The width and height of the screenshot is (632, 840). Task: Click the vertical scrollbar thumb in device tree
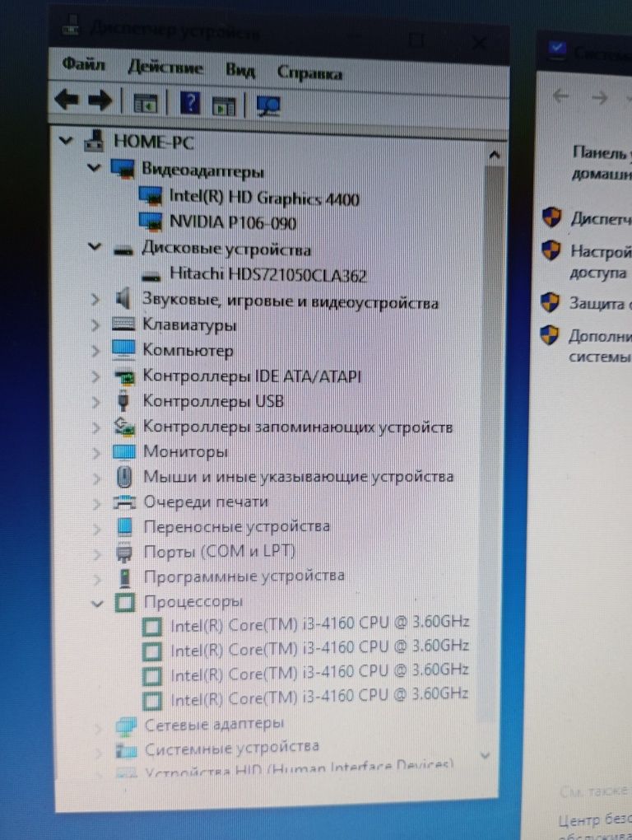coord(493,445)
